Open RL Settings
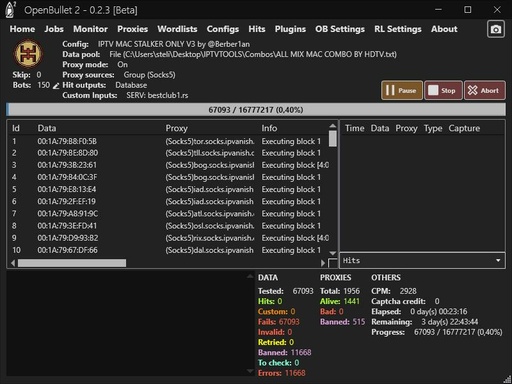 click(x=398, y=29)
